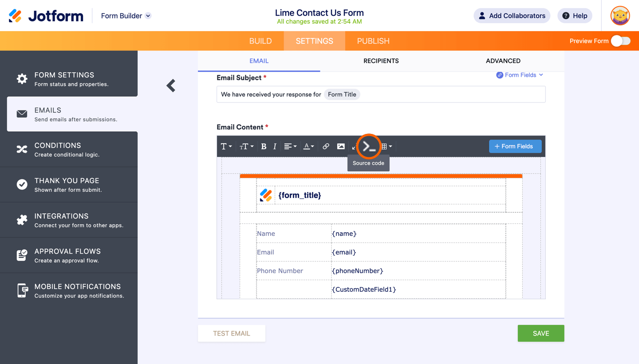The image size is (639, 364).
Task: Click the Phone Number label cell
Action: pos(294,271)
